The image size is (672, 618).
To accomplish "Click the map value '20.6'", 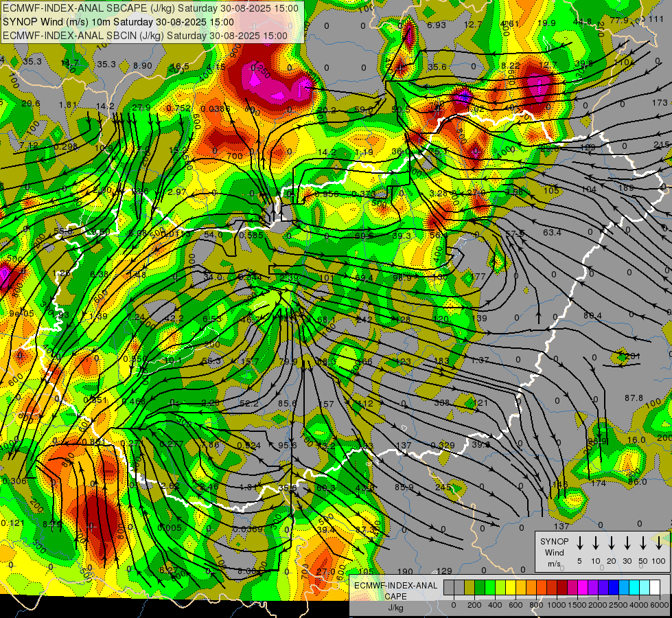I will point(30,104).
